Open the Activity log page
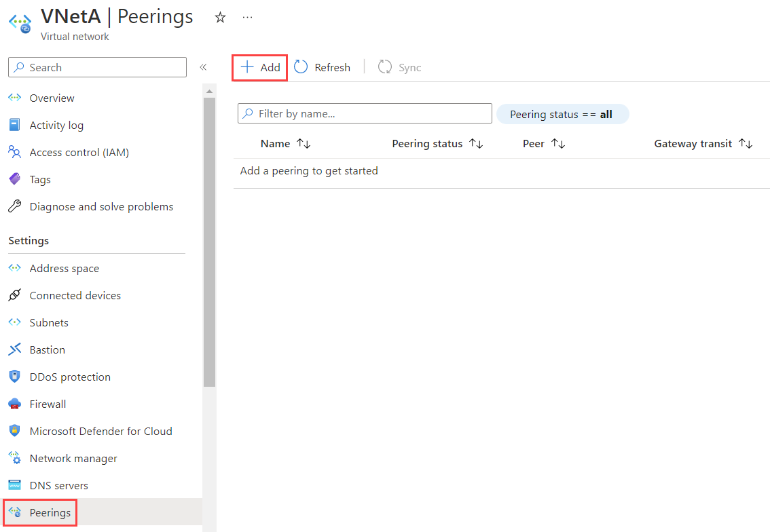The image size is (770, 532). (x=56, y=125)
